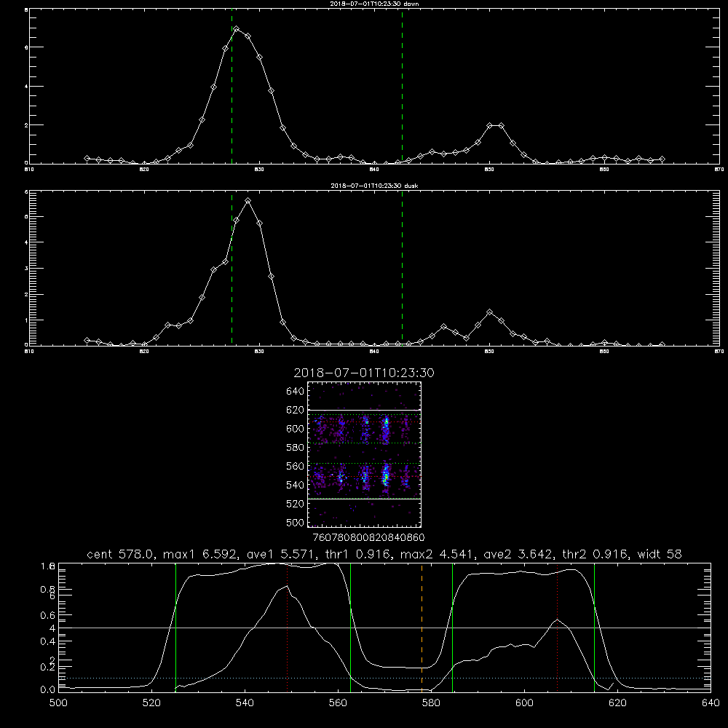Click the 640 label on bottom profile x-axis
Image resolution: width=728 pixels, height=728 pixels.
(x=711, y=703)
